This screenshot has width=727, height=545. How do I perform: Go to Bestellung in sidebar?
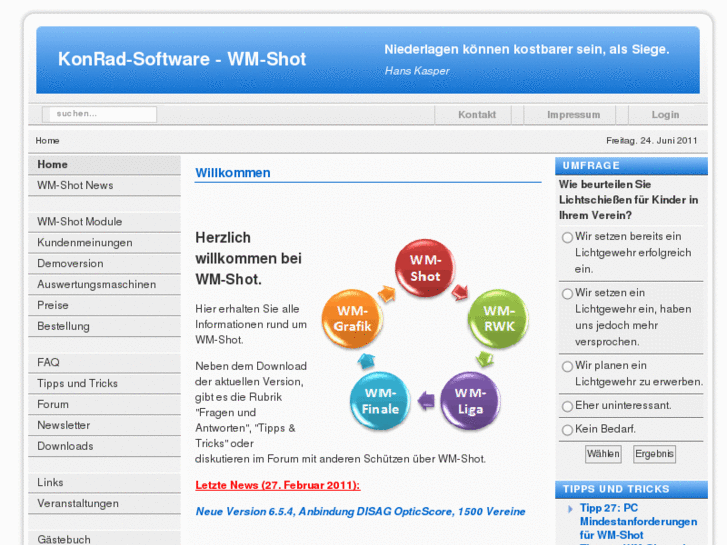click(104, 326)
